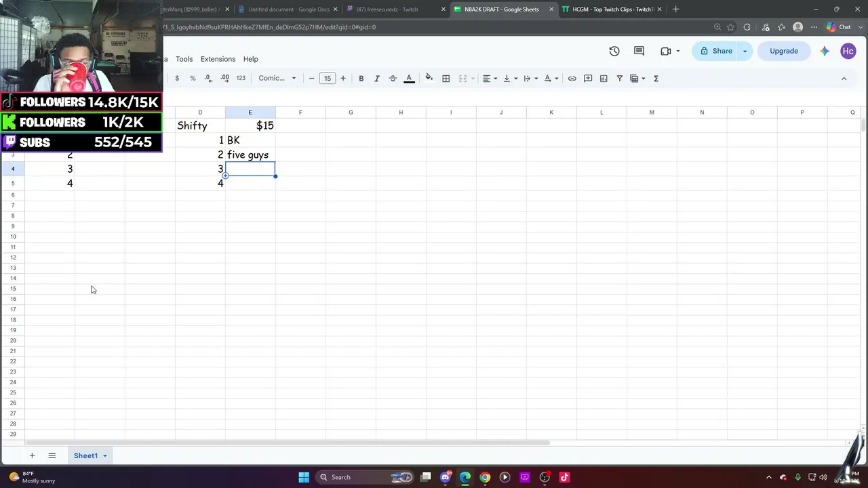Open the Help menu
The width and height of the screenshot is (868, 488).
(x=250, y=59)
